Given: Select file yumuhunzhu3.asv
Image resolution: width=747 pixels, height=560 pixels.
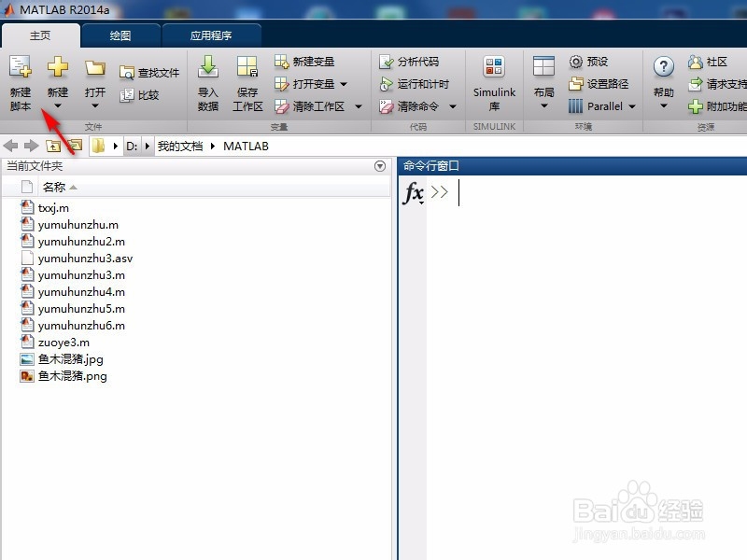Looking at the screenshot, I should click(x=85, y=259).
